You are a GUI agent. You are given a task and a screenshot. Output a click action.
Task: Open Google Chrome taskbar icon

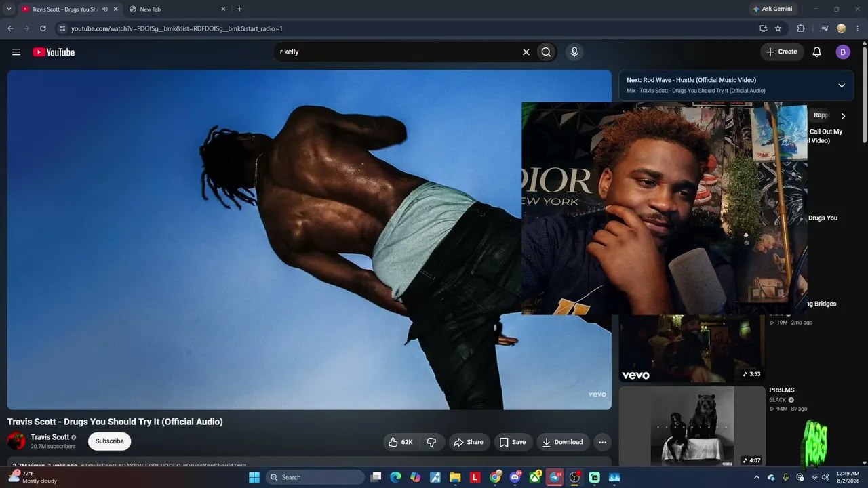coord(495,477)
